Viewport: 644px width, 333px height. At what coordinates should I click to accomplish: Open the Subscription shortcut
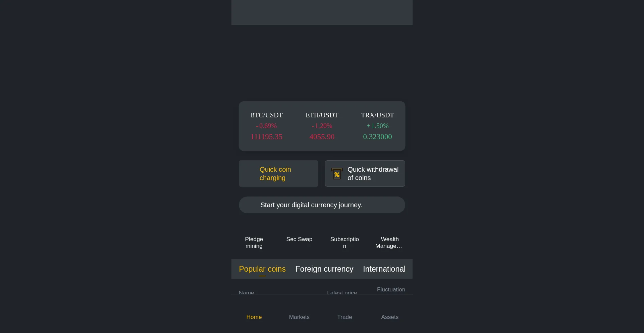[344, 242]
